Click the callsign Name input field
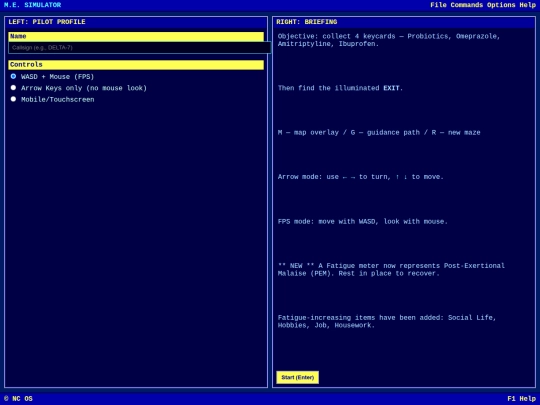Viewport: 540px width, 405px height. (139, 48)
